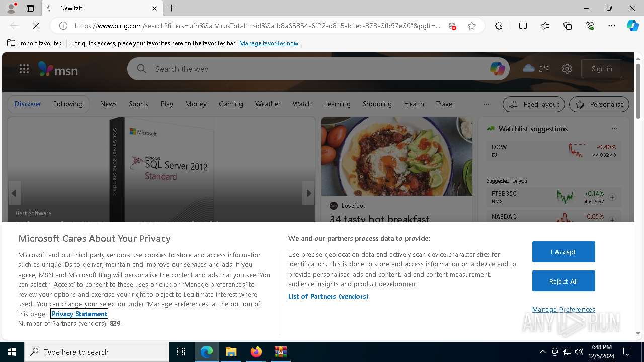Open the MSN app launcher grid
The width and height of the screenshot is (644, 362).
(x=24, y=69)
